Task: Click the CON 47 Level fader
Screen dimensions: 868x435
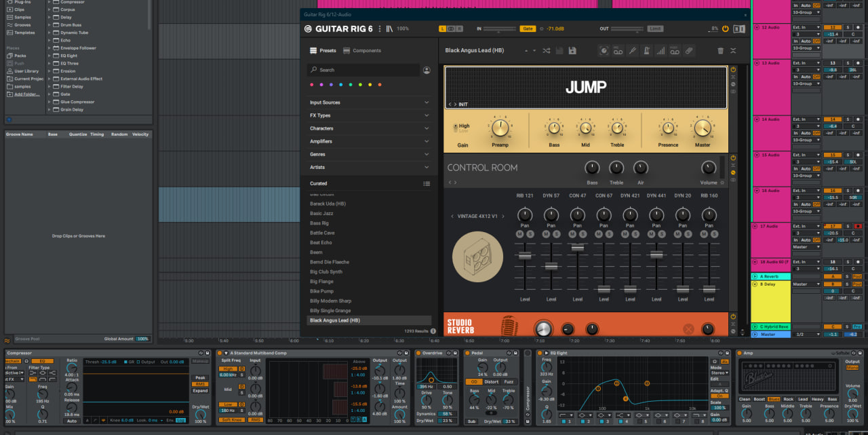Action: tap(578, 248)
